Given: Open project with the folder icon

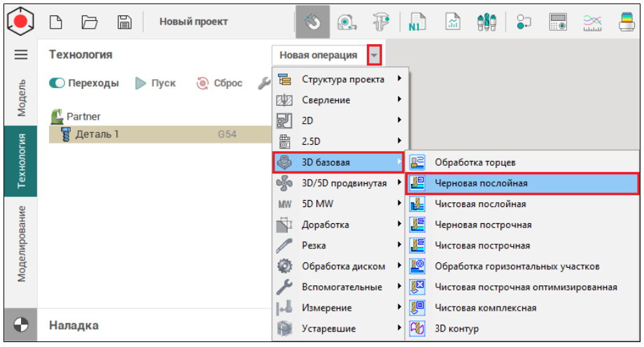Looking at the screenshot, I should click(x=90, y=22).
